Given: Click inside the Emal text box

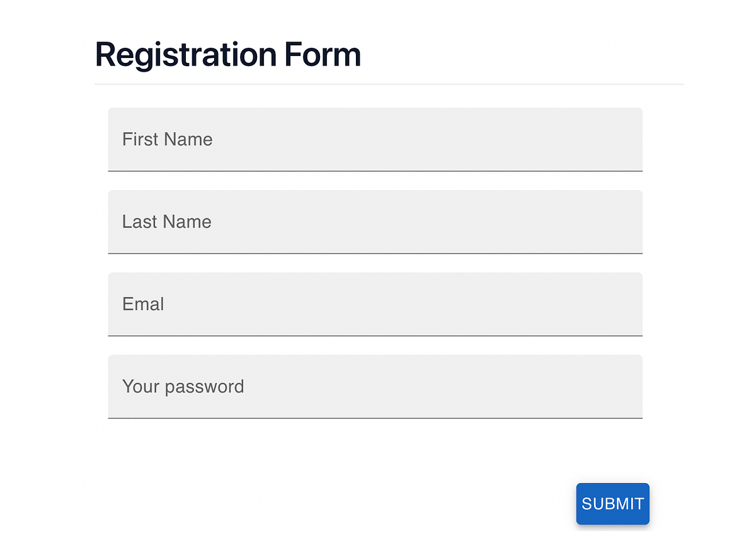Looking at the screenshot, I should click(375, 304).
